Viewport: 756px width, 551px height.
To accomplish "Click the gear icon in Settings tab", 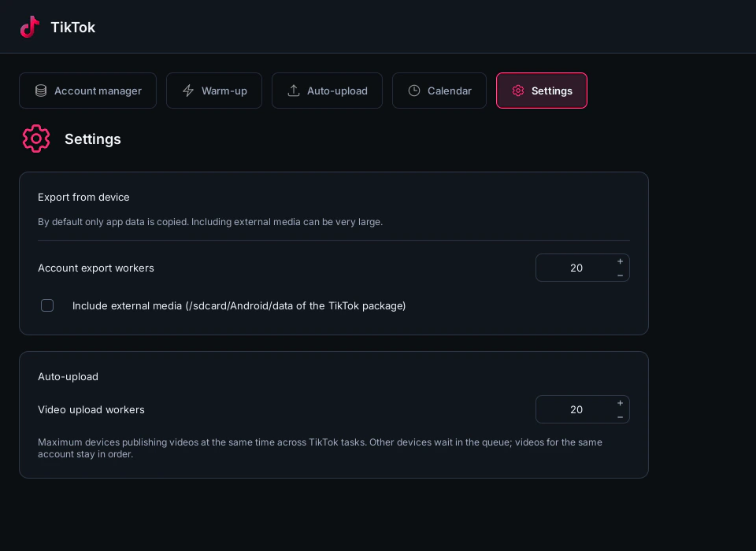I will pos(518,91).
